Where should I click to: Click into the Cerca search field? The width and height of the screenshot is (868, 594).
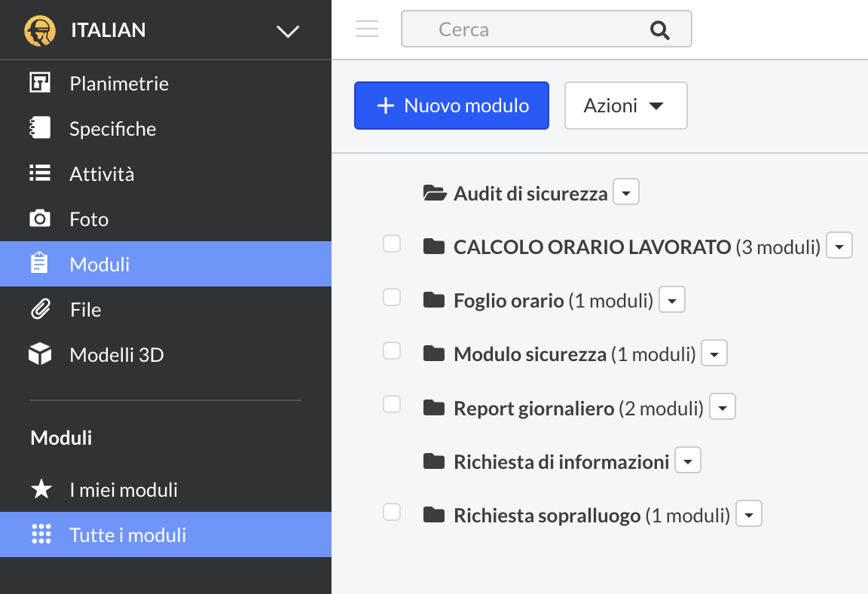coord(546,29)
